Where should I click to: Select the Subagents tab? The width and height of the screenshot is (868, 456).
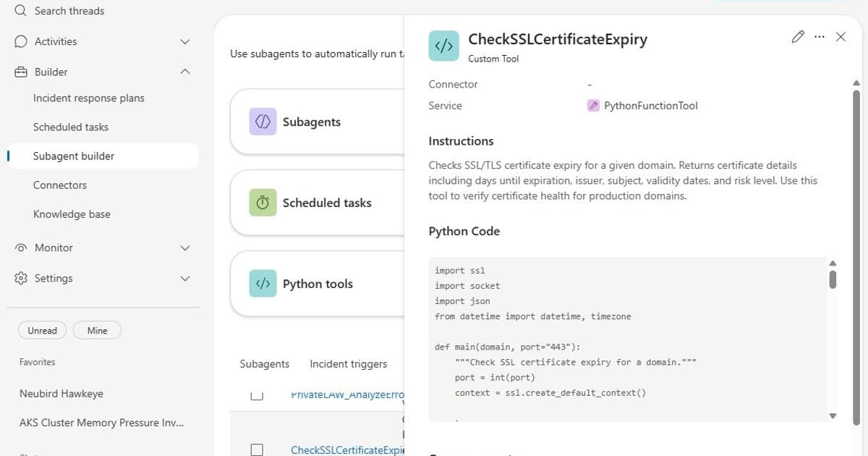[x=265, y=363]
